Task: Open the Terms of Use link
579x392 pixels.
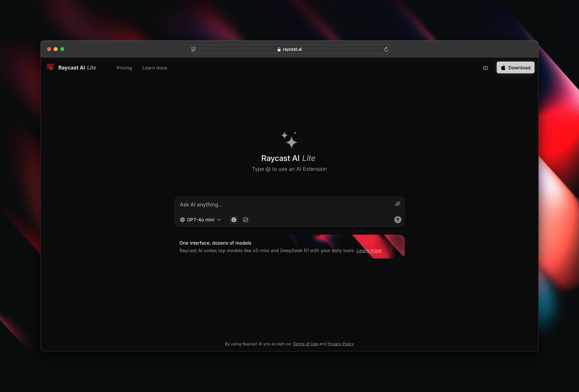Action: [305, 344]
